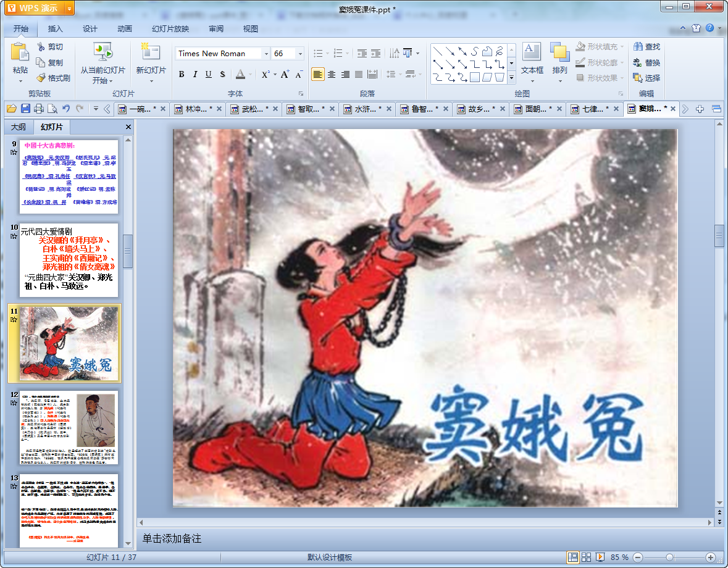Close the slide panel with X
Screen dimensions: 728x568
[x=128, y=127]
